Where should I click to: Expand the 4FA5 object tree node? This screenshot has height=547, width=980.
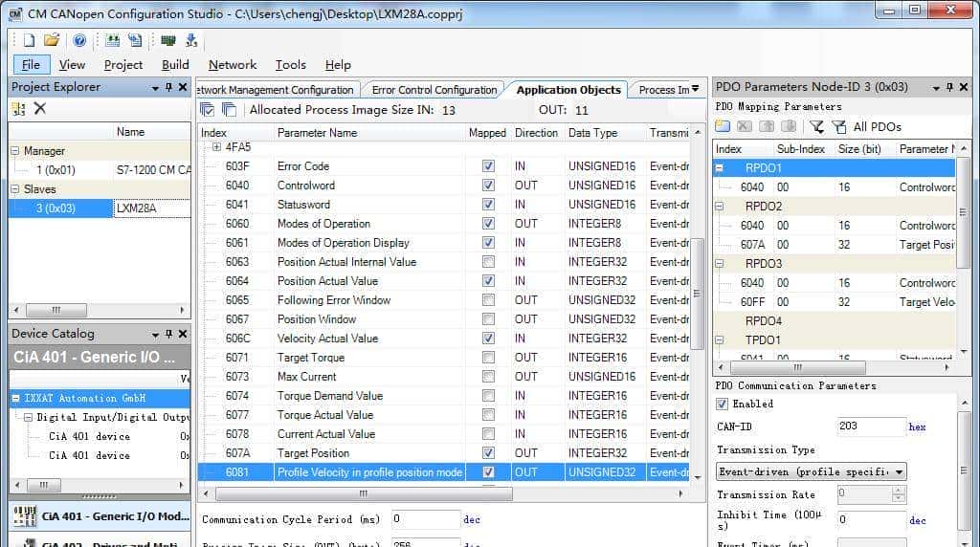tap(217, 147)
